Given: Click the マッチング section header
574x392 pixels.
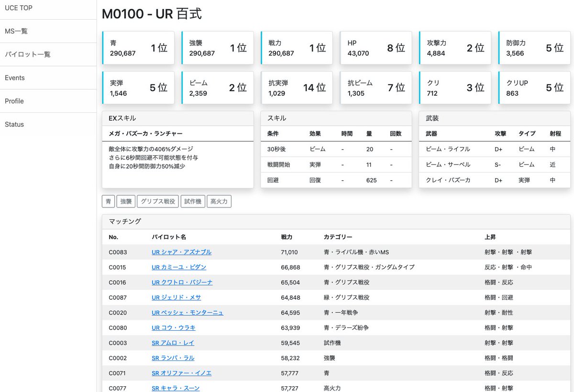Looking at the screenshot, I should point(336,222).
